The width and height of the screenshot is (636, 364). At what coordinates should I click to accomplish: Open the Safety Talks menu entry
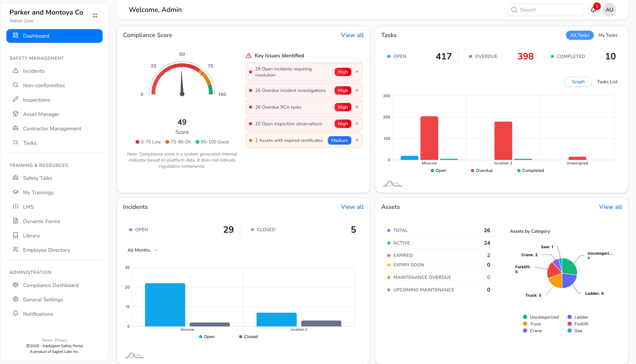coord(37,178)
